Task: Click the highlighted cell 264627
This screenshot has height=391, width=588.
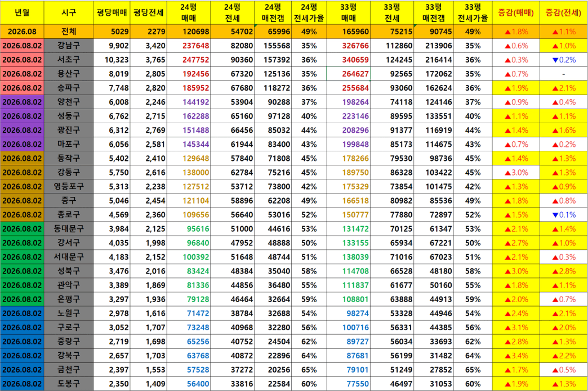Action: [349, 74]
